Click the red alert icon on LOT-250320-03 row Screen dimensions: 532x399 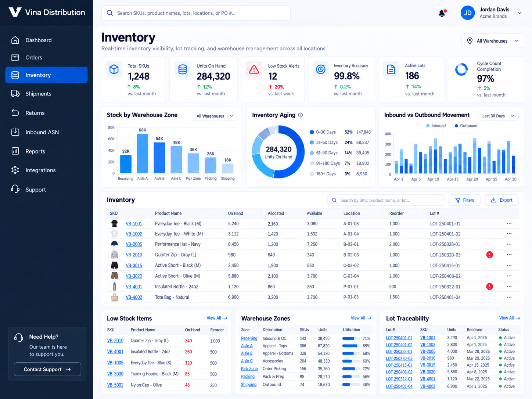(489, 255)
